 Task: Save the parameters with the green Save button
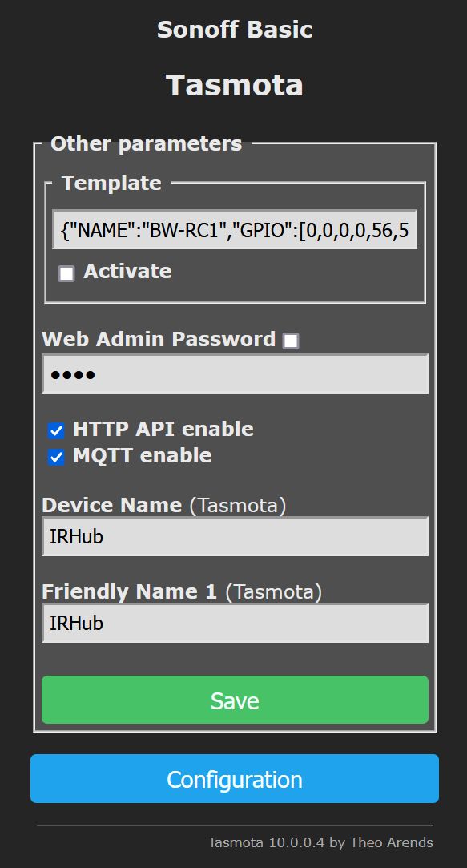coord(235,700)
